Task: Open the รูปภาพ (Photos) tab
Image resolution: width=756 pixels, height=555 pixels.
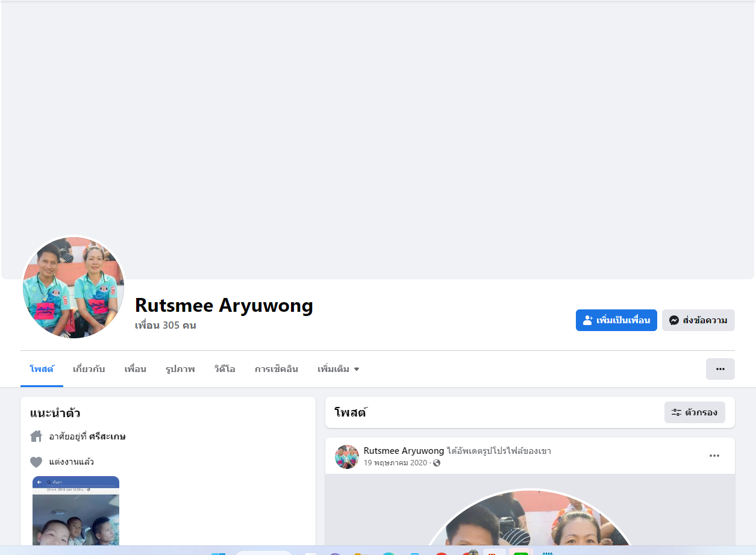Action: click(x=180, y=369)
